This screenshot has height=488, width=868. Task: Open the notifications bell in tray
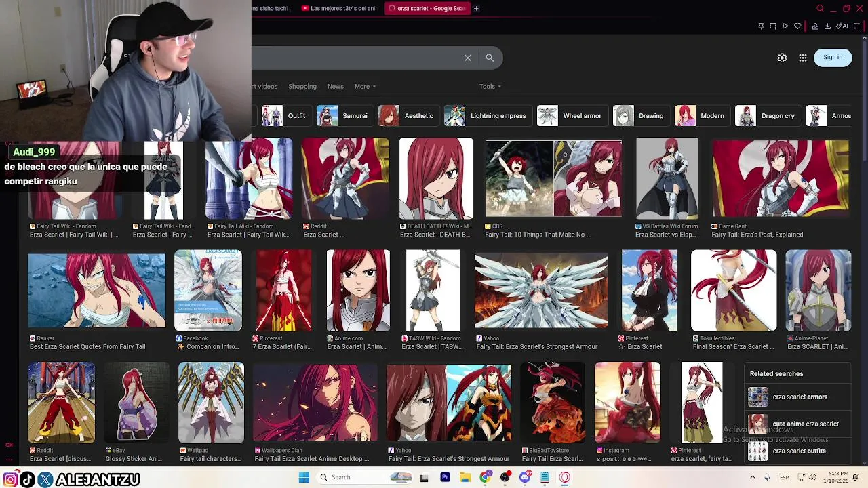click(x=856, y=477)
